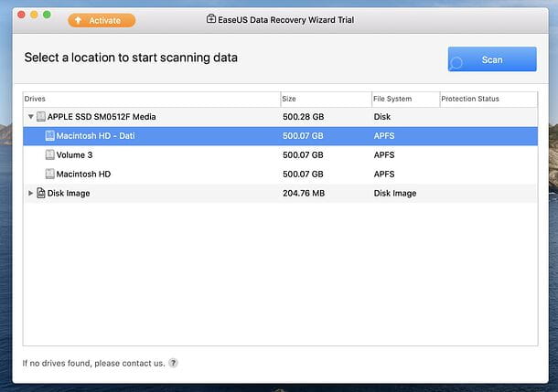Click the APPLE SSD SM0512F disk icon

click(x=41, y=117)
